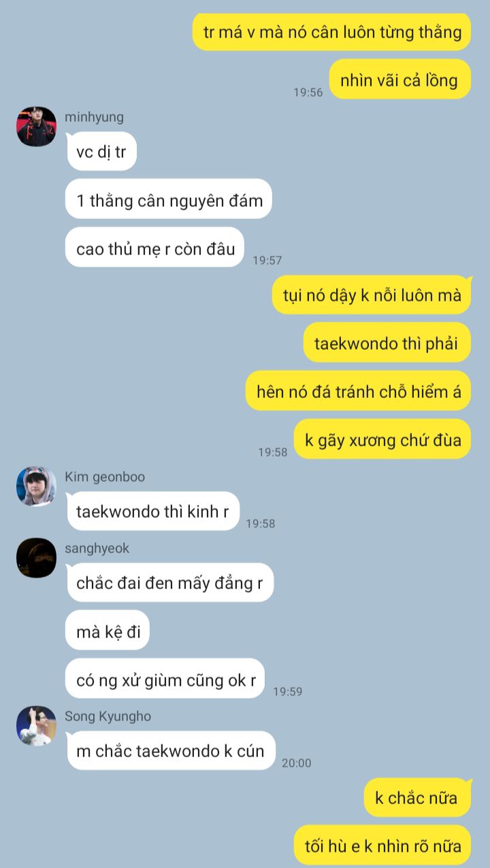The image size is (490, 868).
Task: Select message 'nhìn vãi cả lồng'
Action: coord(400,80)
